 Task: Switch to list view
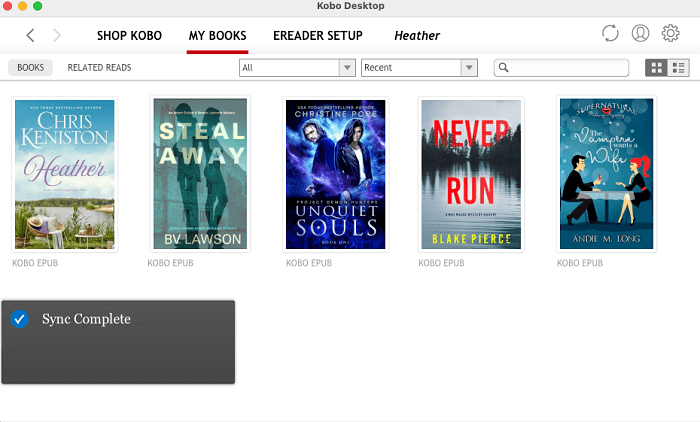pyautogui.click(x=679, y=68)
